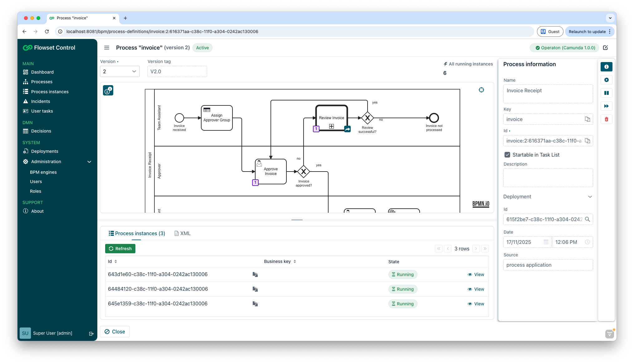Toggle the Startable in Task List checkbox
This screenshot has width=634, height=364.
pos(508,154)
